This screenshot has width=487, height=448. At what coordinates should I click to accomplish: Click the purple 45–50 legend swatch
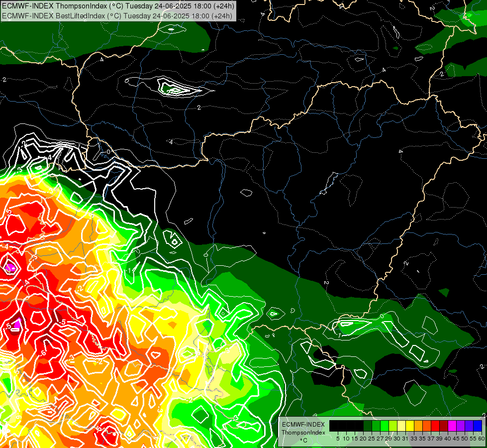461,426
